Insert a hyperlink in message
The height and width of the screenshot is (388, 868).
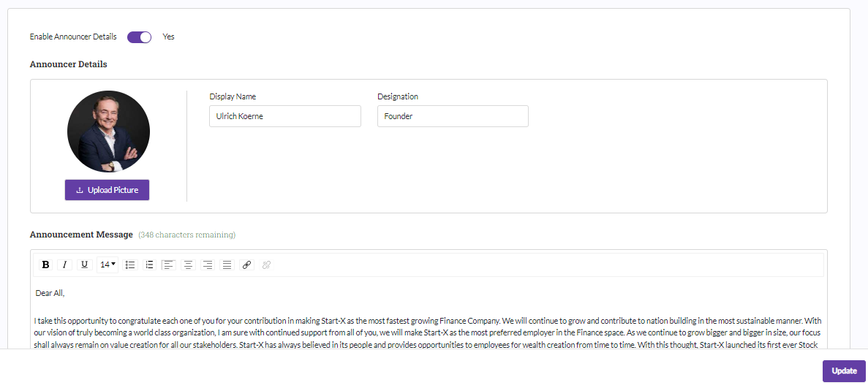[247, 265]
